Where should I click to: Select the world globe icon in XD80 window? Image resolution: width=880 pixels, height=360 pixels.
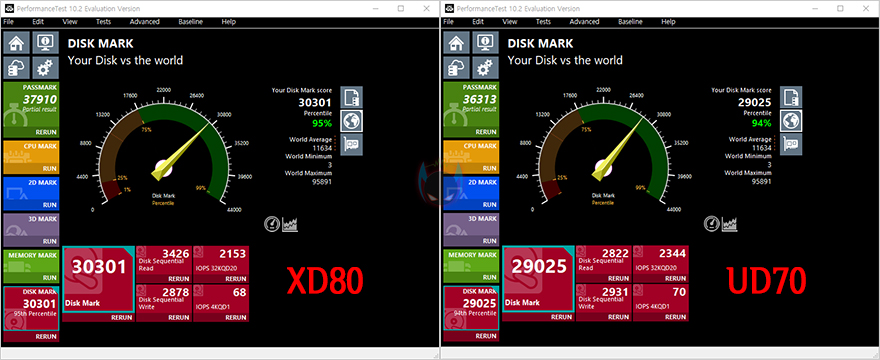point(351,121)
